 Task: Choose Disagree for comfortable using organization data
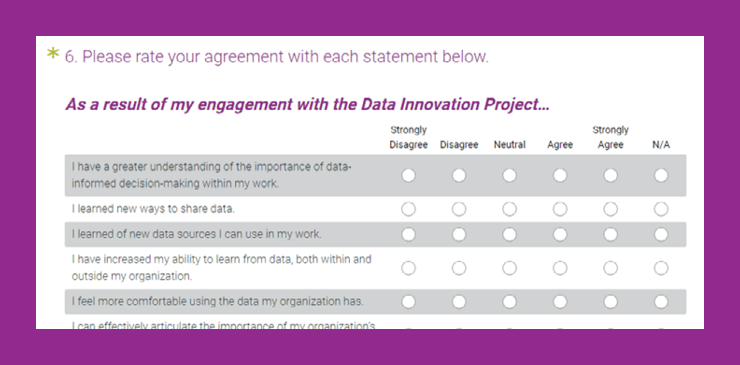[x=459, y=302]
